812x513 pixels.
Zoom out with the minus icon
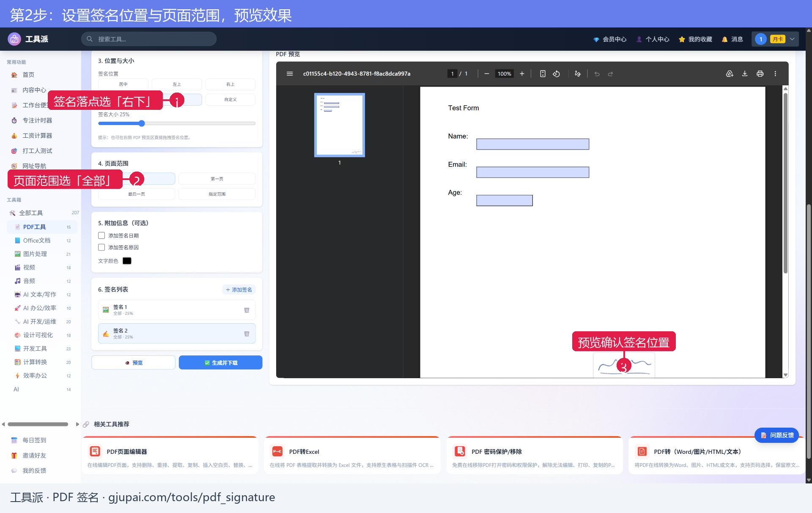(487, 74)
